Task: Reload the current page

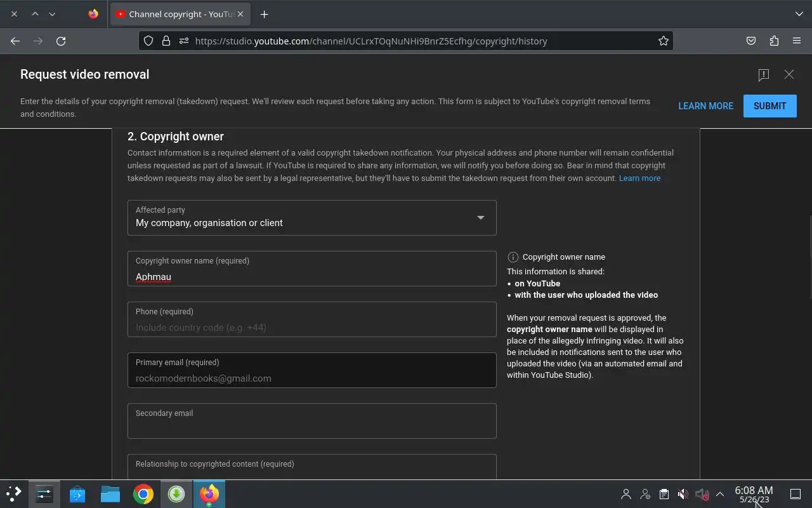Action: click(x=61, y=41)
